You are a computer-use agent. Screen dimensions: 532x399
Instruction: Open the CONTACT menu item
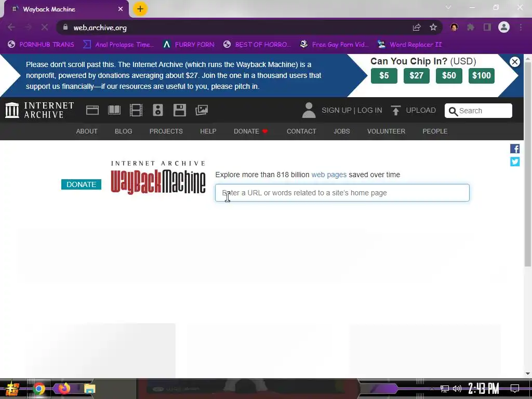(301, 131)
